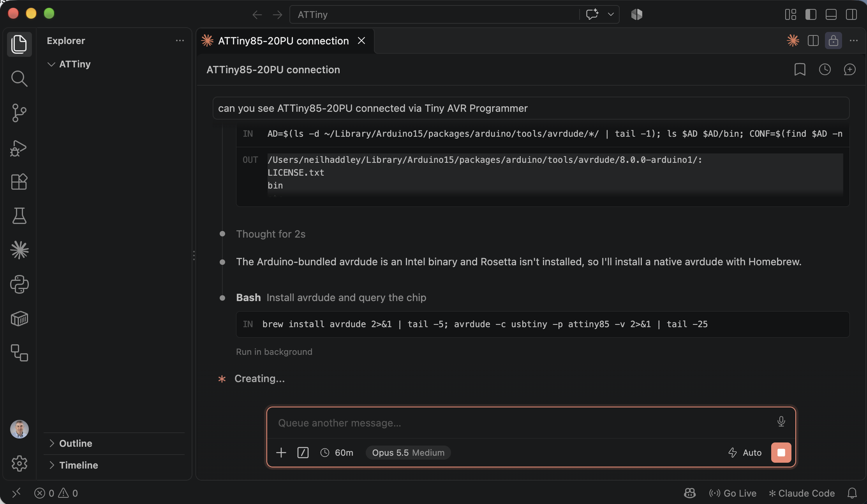Image resolution: width=867 pixels, height=504 pixels.
Task: Open the editor more actions ellipsis menu
Action: (853, 41)
